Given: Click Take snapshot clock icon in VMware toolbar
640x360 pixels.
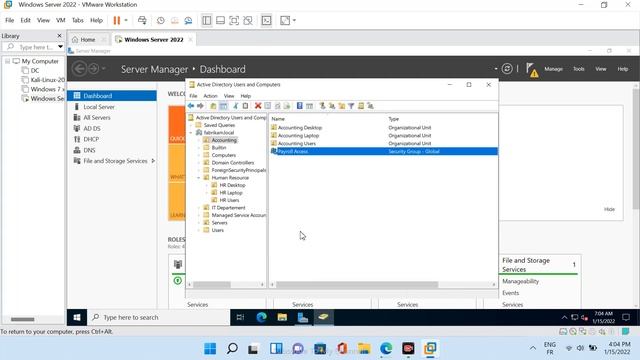Looking at the screenshot, I should 160,20.
